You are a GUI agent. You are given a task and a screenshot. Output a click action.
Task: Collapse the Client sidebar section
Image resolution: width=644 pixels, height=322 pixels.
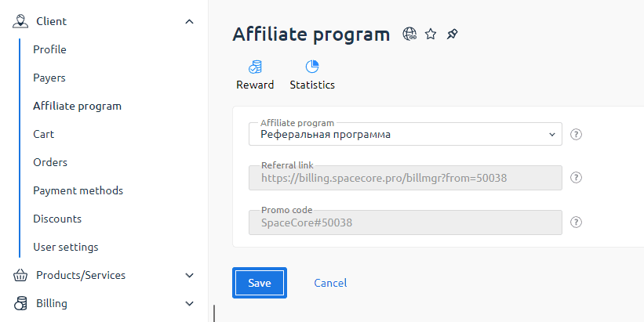point(189,21)
